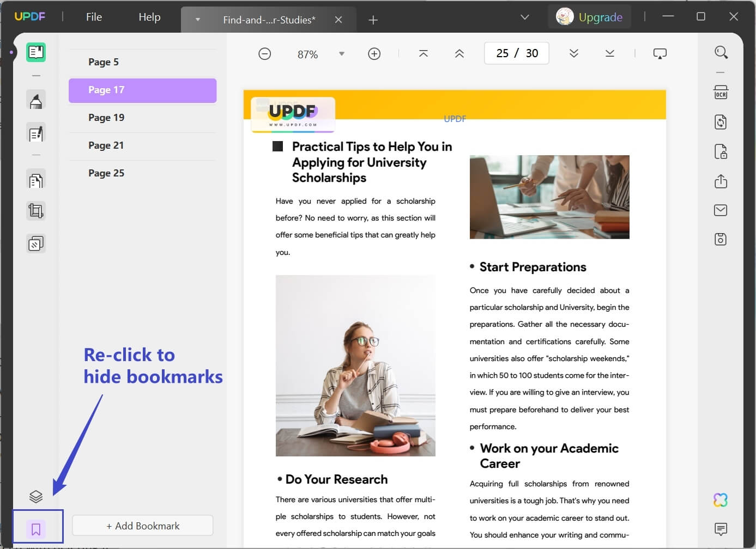
Task: Switch to Edit PDF mode
Action: click(36, 133)
